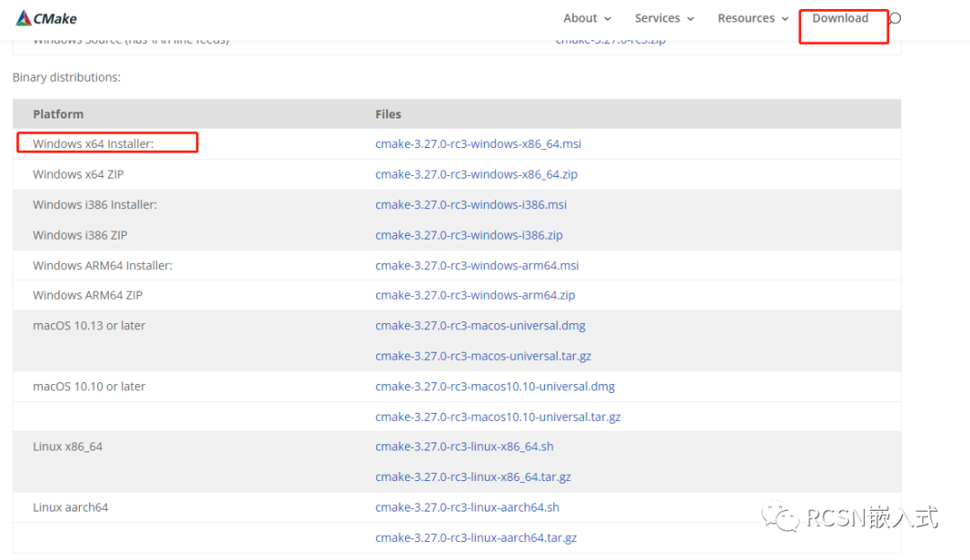
Task: Download cmake-3.27.0-rc3-windows-x86_64.msi installer
Action: pos(478,144)
